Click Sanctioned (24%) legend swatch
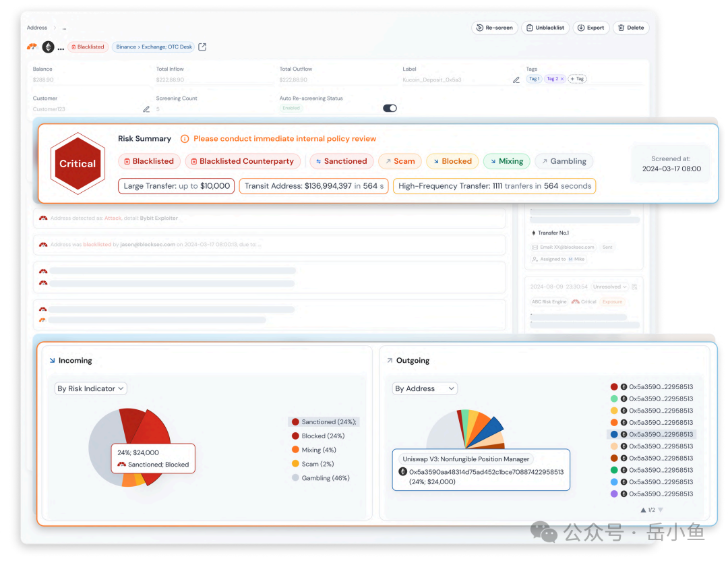Image resolution: width=728 pixels, height=561 pixels. (295, 422)
